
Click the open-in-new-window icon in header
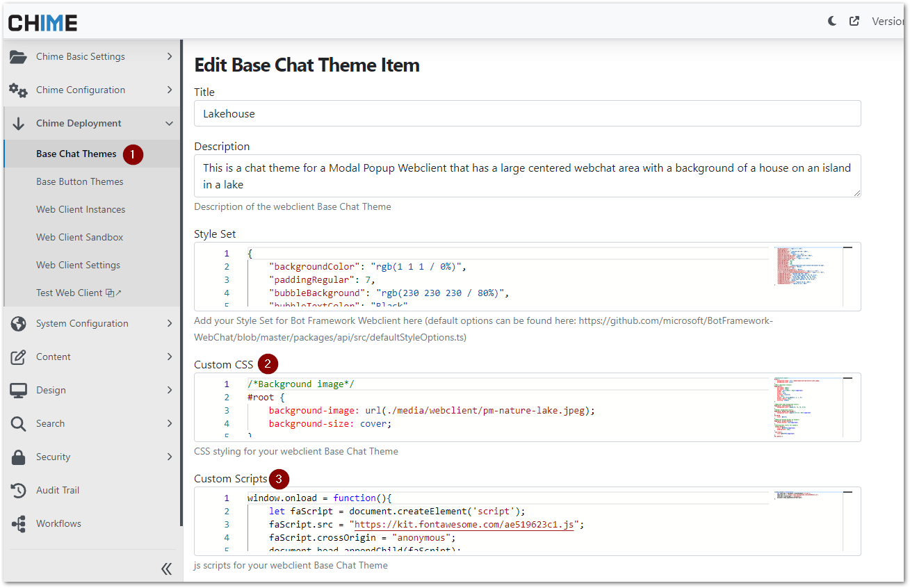[854, 22]
